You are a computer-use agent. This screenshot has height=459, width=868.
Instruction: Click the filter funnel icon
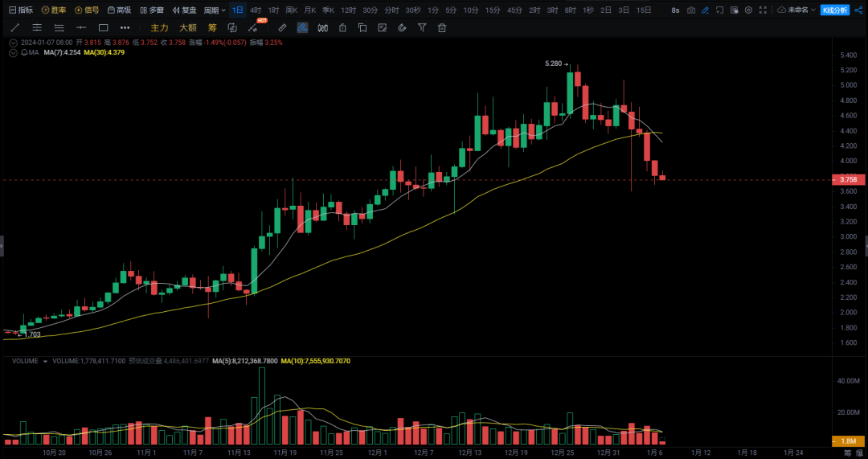pyautogui.click(x=422, y=27)
